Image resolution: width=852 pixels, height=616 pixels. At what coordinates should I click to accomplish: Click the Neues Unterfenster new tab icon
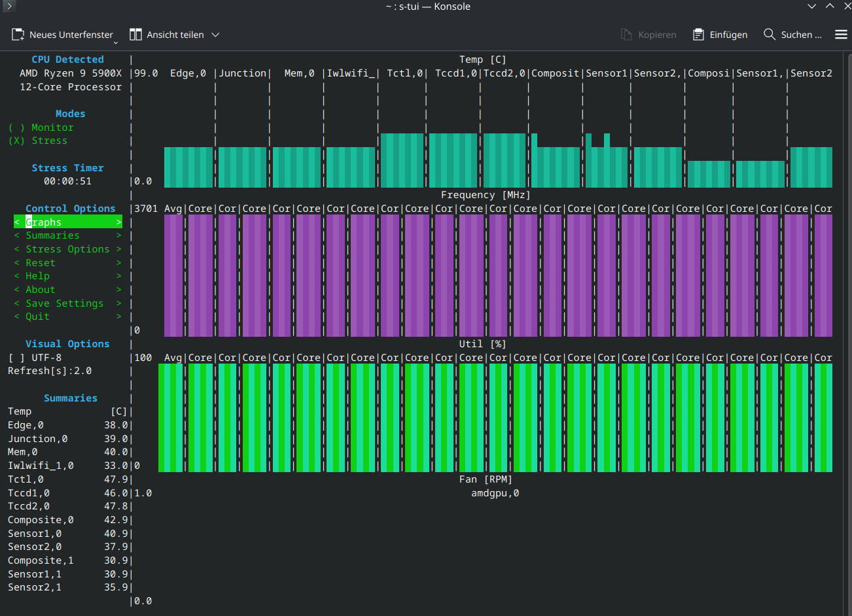[18, 35]
